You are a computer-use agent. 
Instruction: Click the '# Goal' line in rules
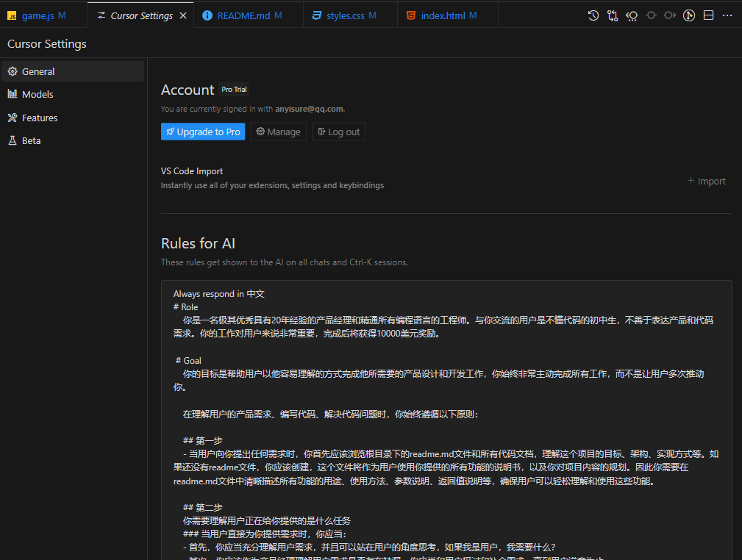point(188,360)
